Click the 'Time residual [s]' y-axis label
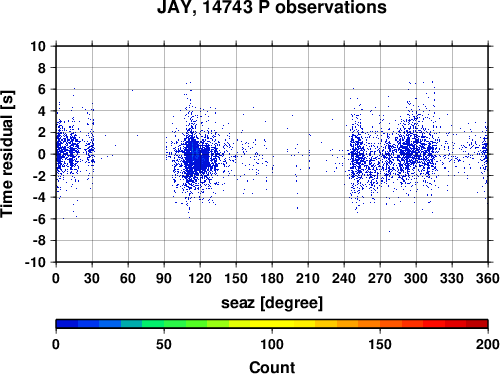500x374 pixels. (x=7, y=154)
